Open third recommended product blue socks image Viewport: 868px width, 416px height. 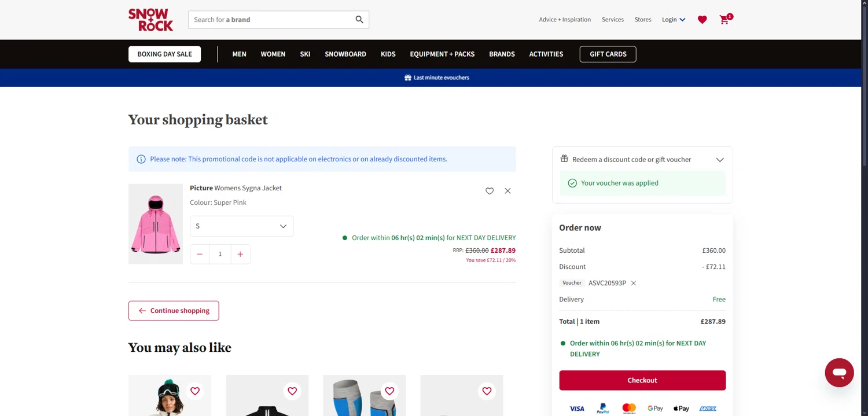364,396
